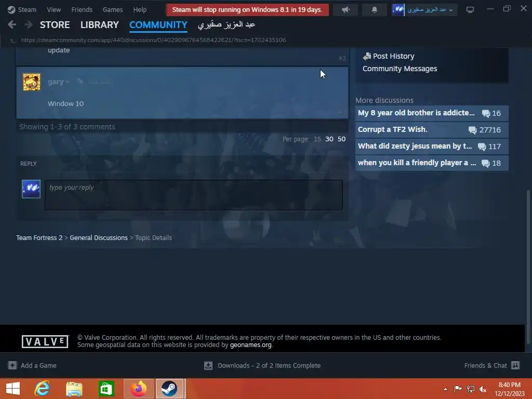Screen dimensions: 532x399
Task: Click the username gary
Action: pyautogui.click(x=56, y=82)
